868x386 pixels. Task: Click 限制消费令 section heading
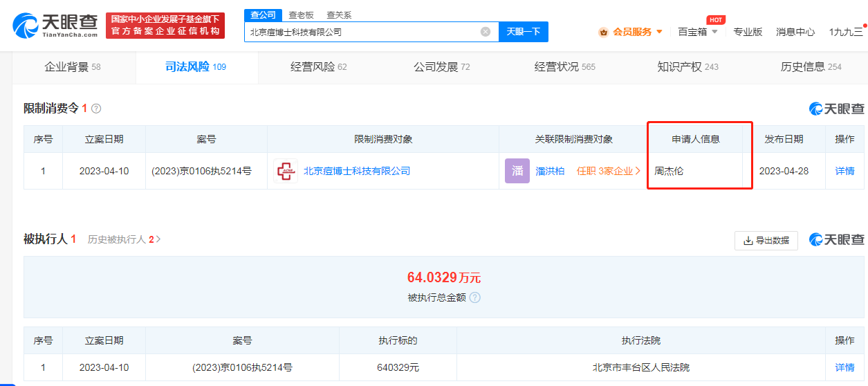51,109
